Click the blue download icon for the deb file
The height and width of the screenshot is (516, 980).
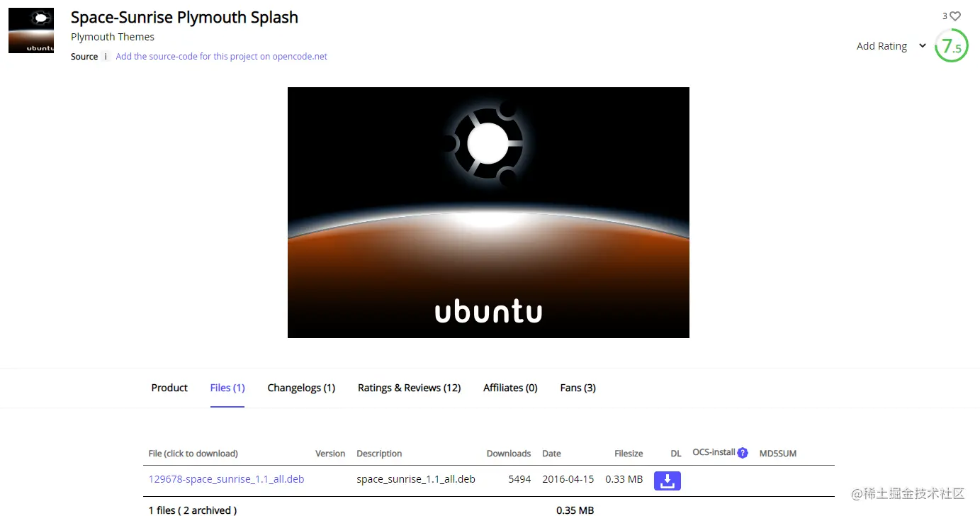click(x=667, y=481)
